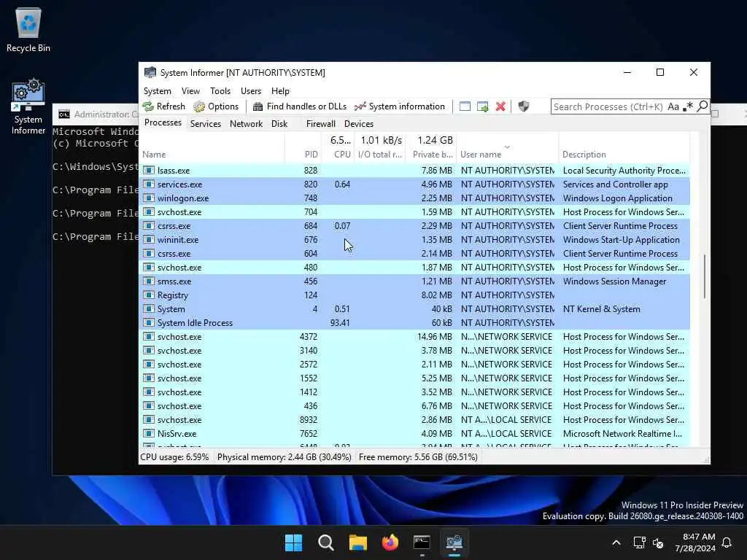Sort by the CPU column header
The height and width of the screenshot is (560, 747).
pos(338,147)
